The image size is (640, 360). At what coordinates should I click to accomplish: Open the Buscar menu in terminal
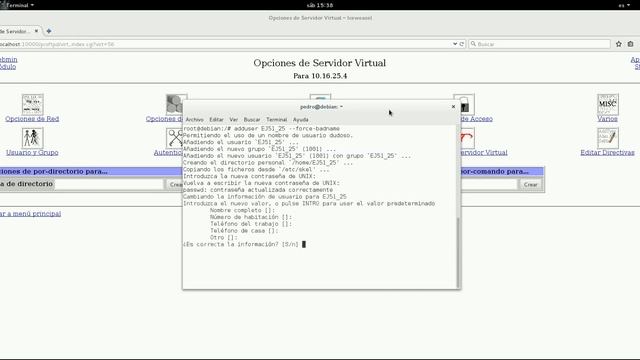[252, 120]
